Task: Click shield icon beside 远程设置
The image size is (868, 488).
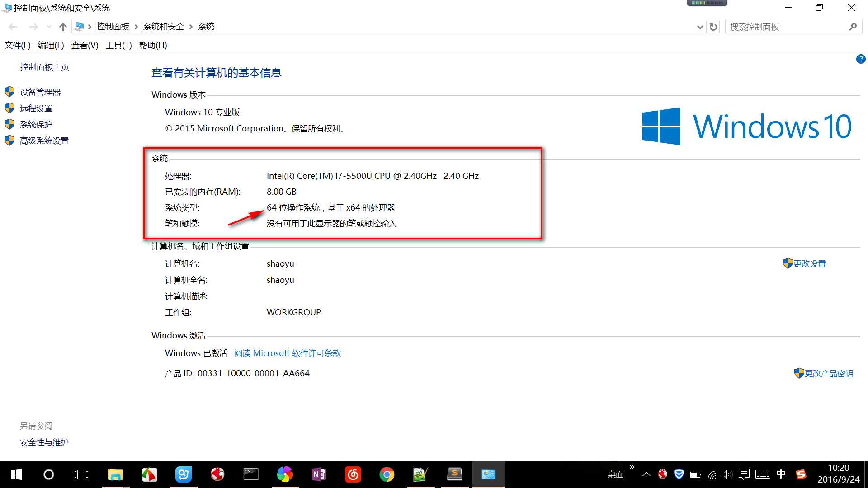Action: 9,108
